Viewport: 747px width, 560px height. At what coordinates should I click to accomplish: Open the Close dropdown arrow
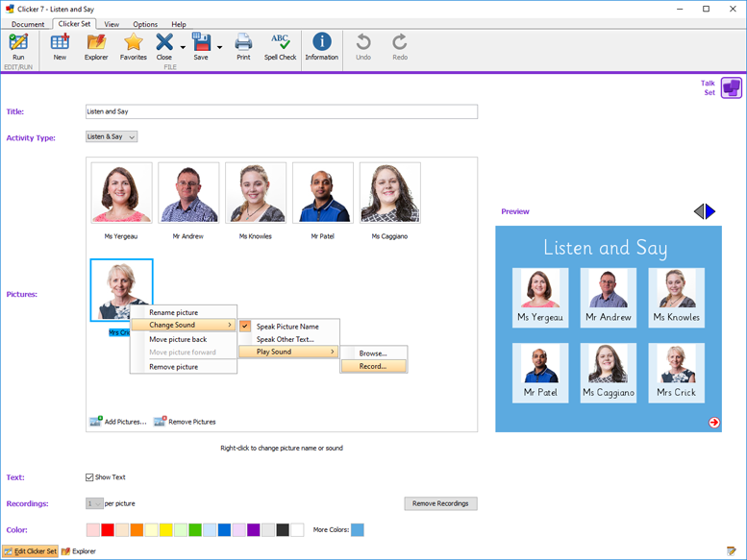[x=182, y=46]
